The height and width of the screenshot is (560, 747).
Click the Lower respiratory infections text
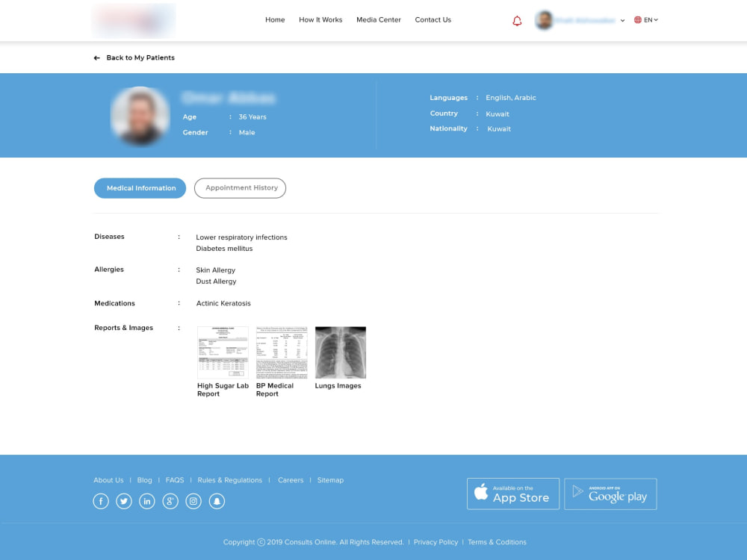[x=241, y=237]
